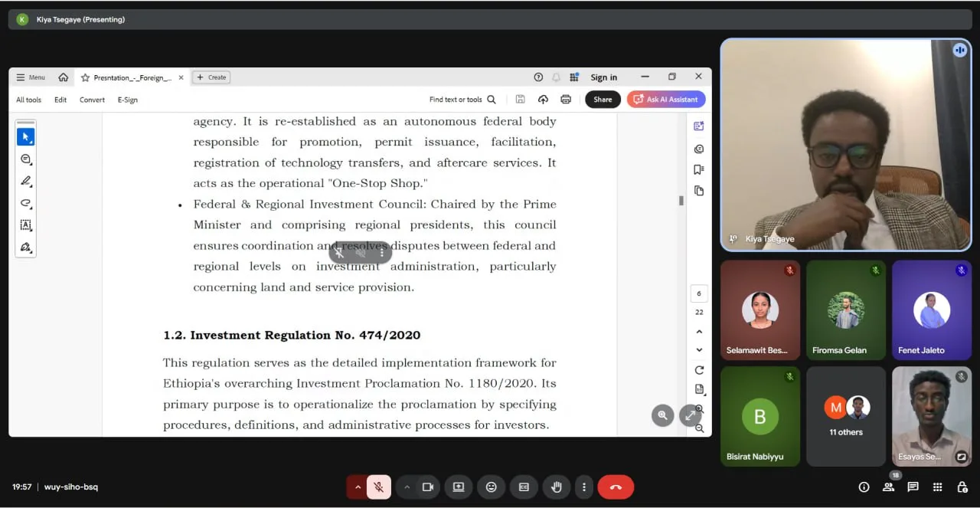Click the red leave call button
This screenshot has height=508, width=980.
point(616,487)
